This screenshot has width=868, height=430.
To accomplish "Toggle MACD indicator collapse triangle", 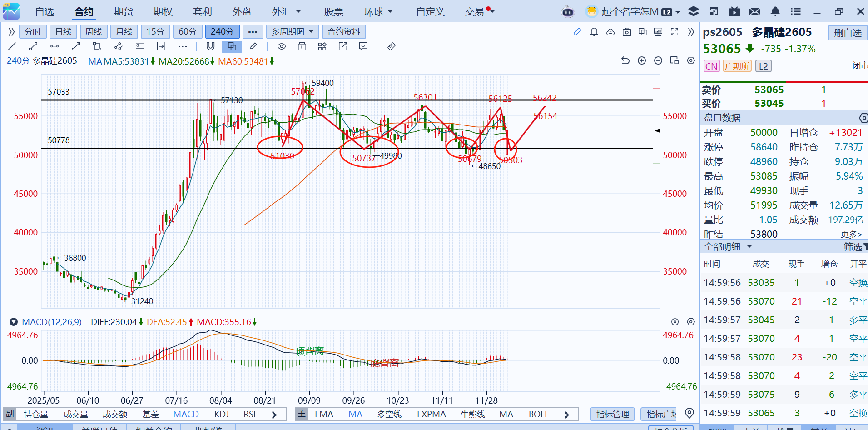I will pos(14,322).
